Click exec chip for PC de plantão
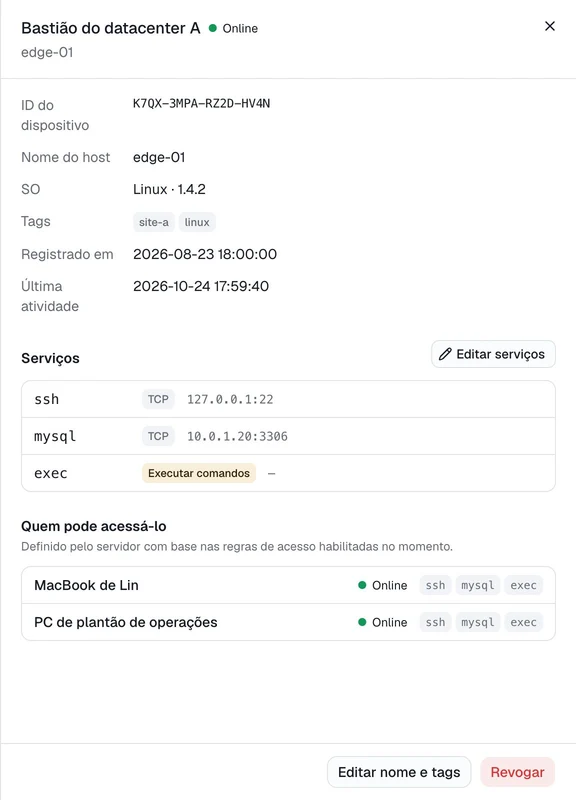Viewport: 576px width, 800px height. [523, 622]
